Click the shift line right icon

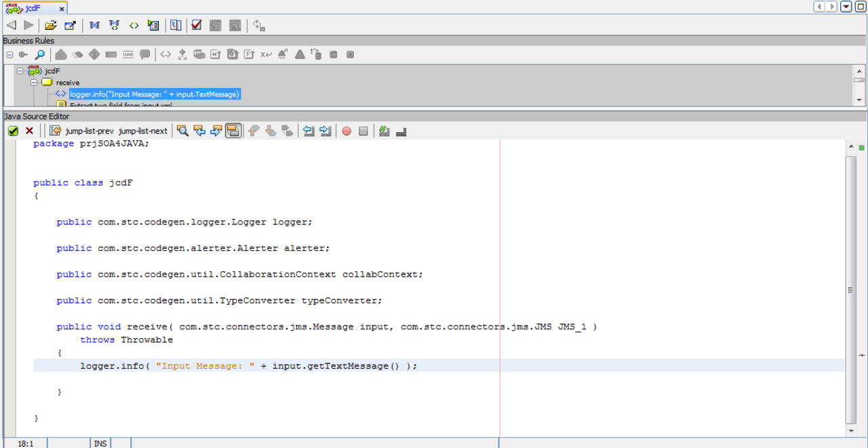(325, 131)
